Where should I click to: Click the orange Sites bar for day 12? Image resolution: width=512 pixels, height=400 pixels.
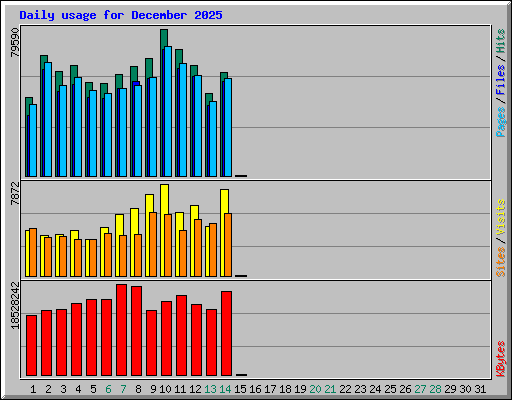click(x=198, y=248)
